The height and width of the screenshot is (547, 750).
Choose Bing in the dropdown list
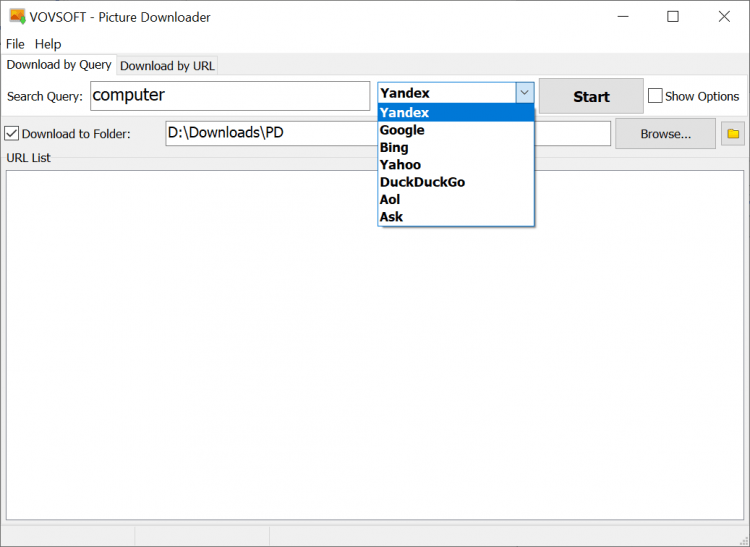click(x=394, y=147)
